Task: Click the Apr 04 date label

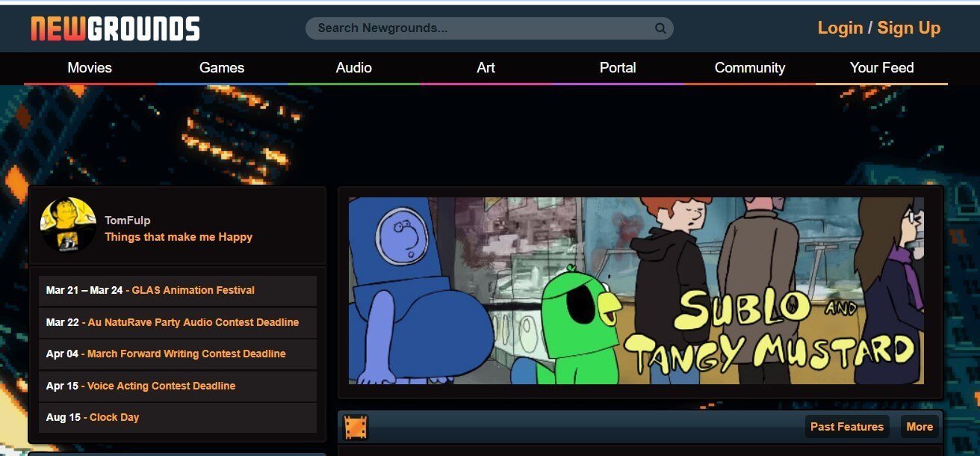Action: (62, 354)
